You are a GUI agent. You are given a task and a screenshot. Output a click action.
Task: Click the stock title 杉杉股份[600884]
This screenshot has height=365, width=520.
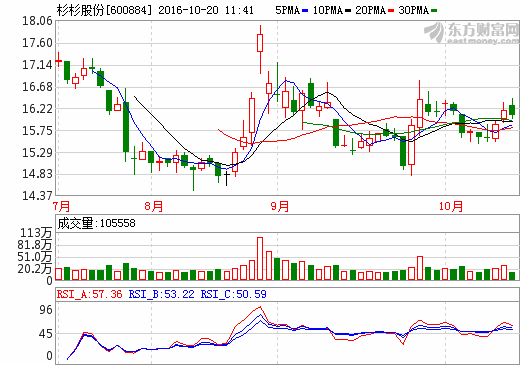click(x=104, y=10)
